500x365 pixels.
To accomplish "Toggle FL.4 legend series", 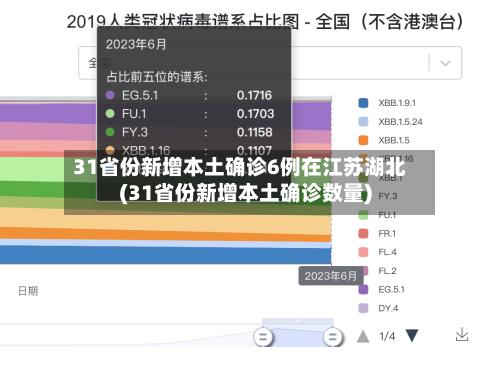I will click(x=377, y=252).
